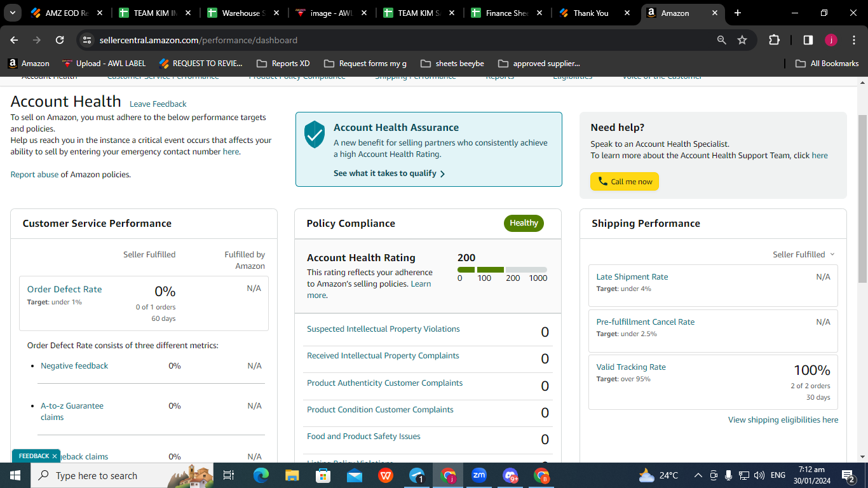Expand the Reports XD bookmark folder
This screenshot has width=868, height=488.
point(283,64)
